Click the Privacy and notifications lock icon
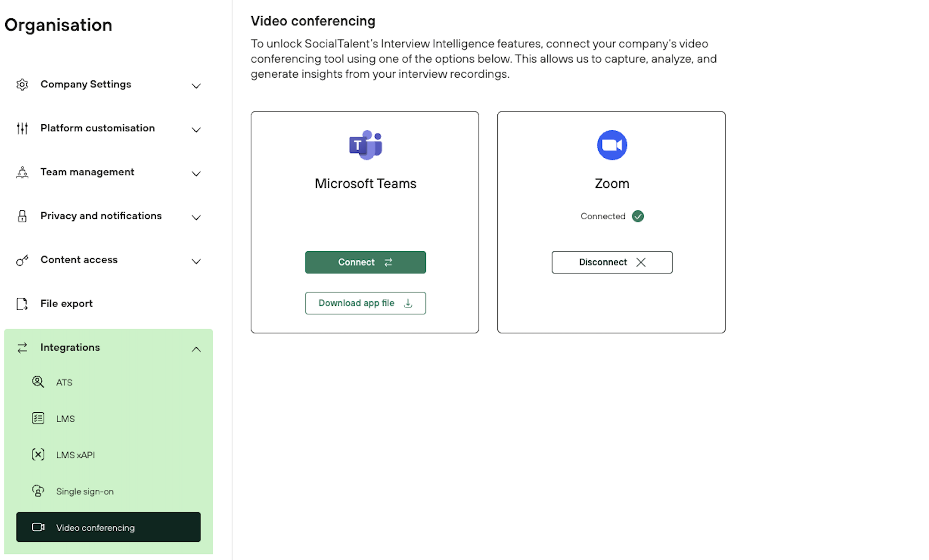Image resolution: width=929 pixels, height=560 pixels. pyautogui.click(x=22, y=216)
